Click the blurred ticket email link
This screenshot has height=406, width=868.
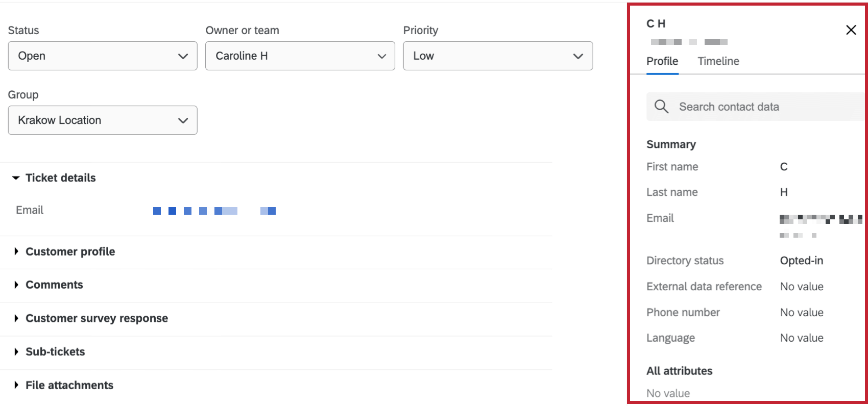(214, 211)
